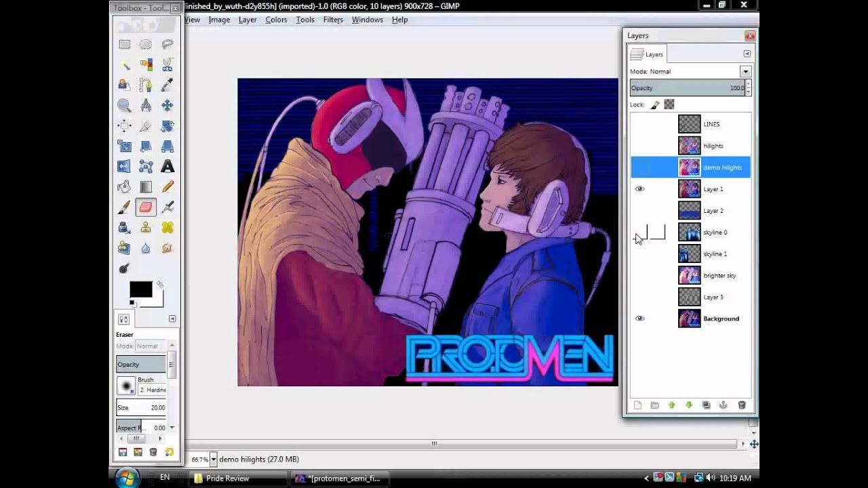Switch to the Layers tab

click(x=648, y=54)
